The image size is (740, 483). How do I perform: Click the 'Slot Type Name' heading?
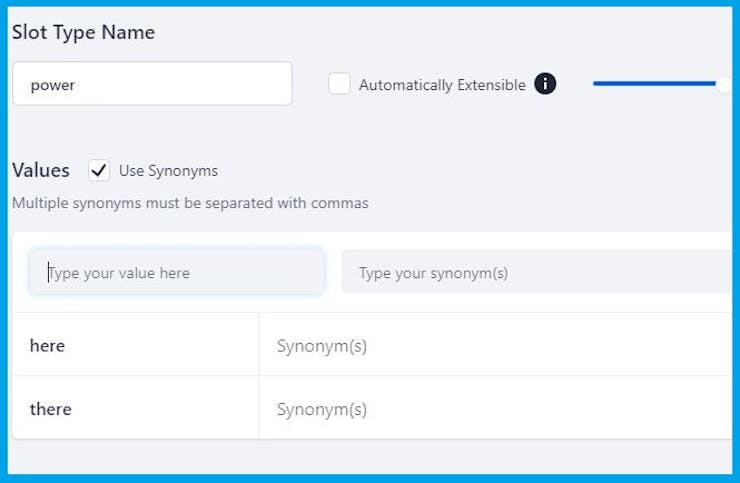tap(83, 32)
